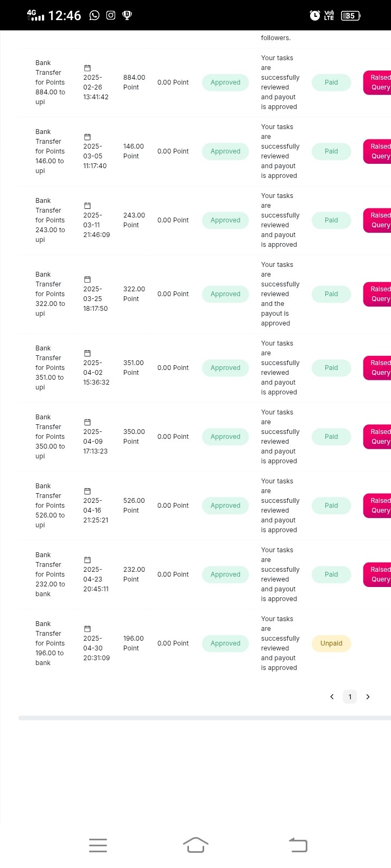Click Raised Query for the 322.00 Point transfer
This screenshot has width=391, height=868.
(x=377, y=294)
